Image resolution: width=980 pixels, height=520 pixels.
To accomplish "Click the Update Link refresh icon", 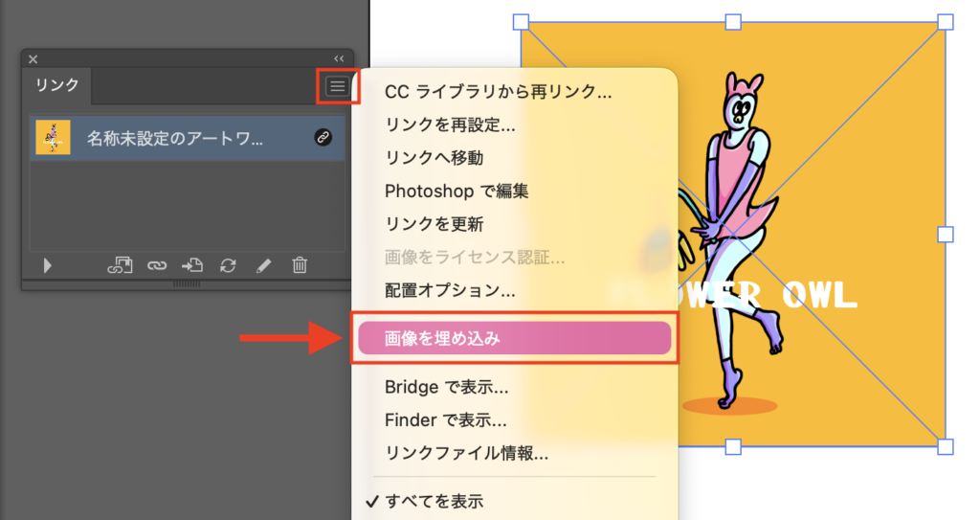I will (228, 266).
